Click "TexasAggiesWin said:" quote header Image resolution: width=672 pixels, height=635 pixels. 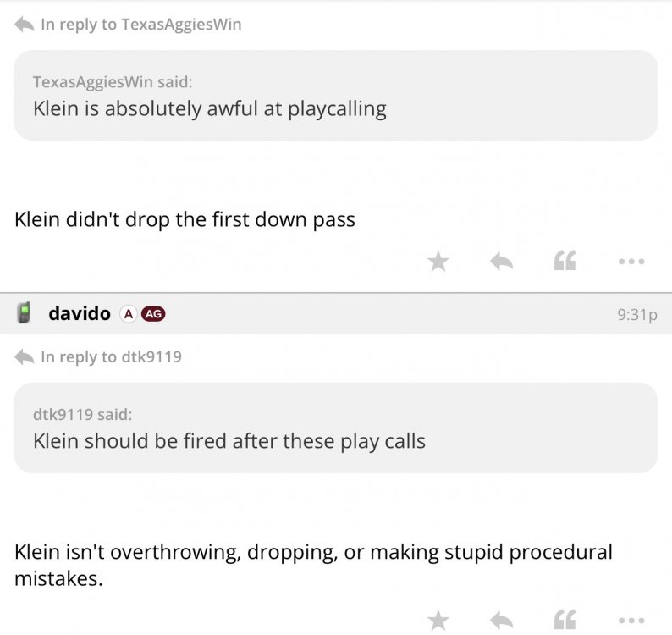(x=113, y=82)
